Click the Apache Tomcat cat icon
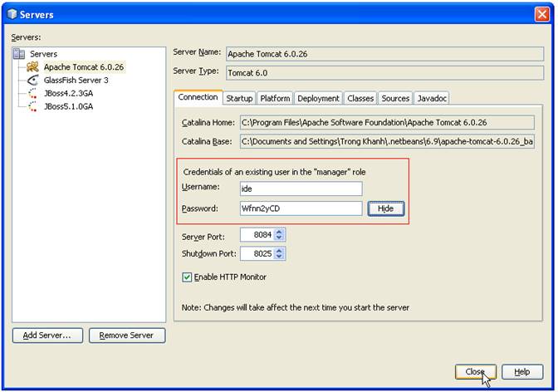Screen dimensions: 558x392 [x=32, y=67]
